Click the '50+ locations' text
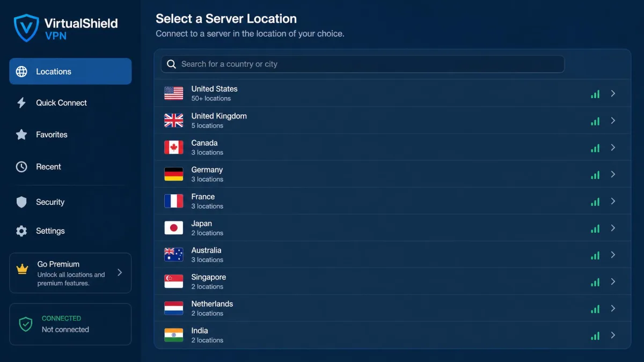Viewport: 644px width, 362px height. [211, 99]
